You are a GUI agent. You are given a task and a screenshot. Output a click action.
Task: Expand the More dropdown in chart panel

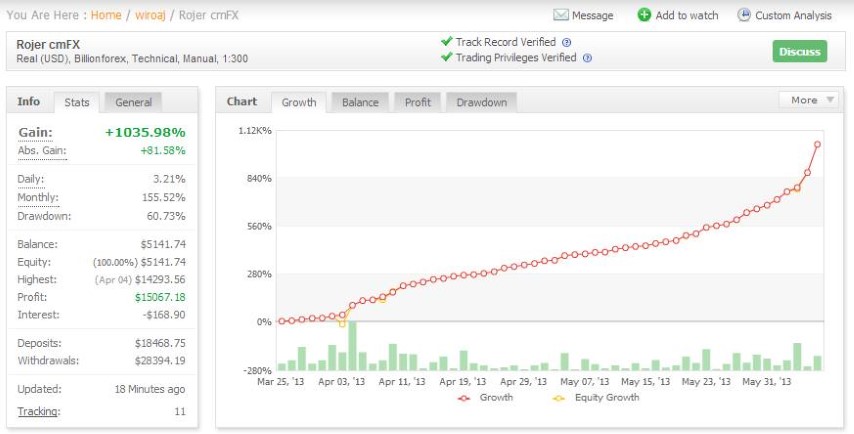click(x=808, y=100)
